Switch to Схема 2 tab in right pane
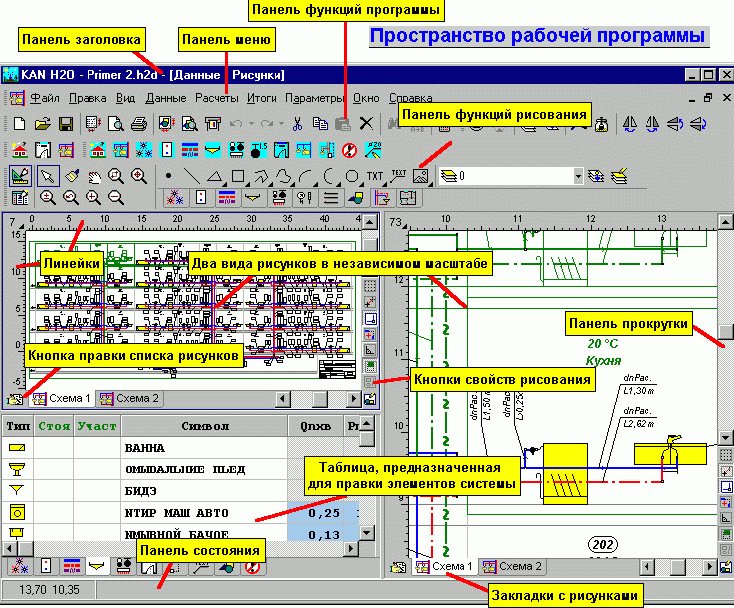 point(513,567)
